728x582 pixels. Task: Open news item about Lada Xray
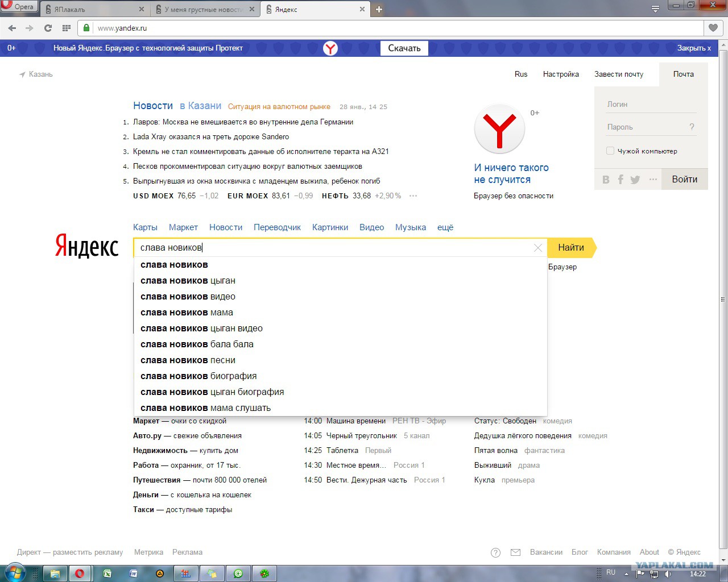click(x=211, y=137)
